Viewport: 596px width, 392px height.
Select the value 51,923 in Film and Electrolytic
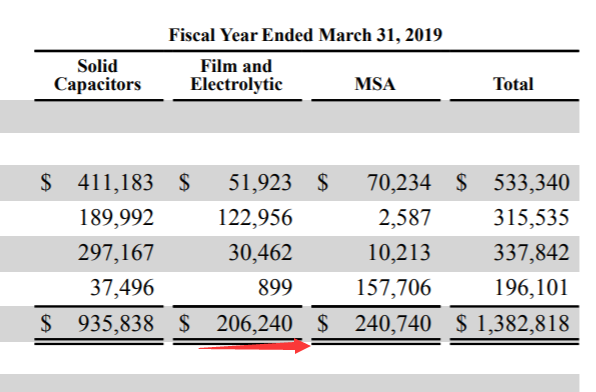[260, 183]
